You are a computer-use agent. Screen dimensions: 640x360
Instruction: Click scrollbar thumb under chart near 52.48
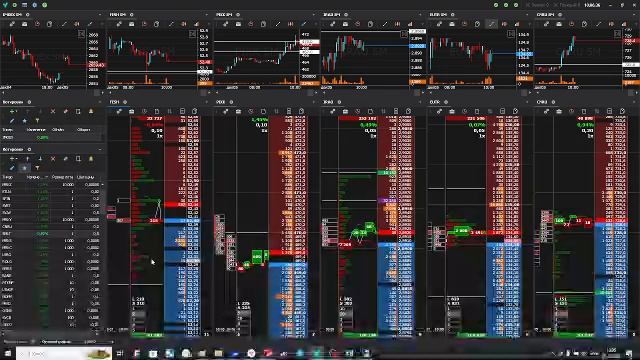(204, 93)
